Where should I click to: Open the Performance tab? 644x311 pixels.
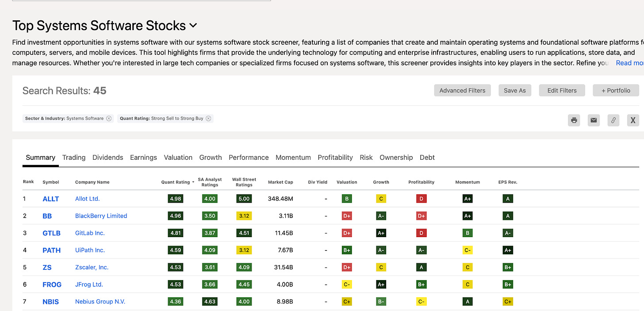point(249,157)
